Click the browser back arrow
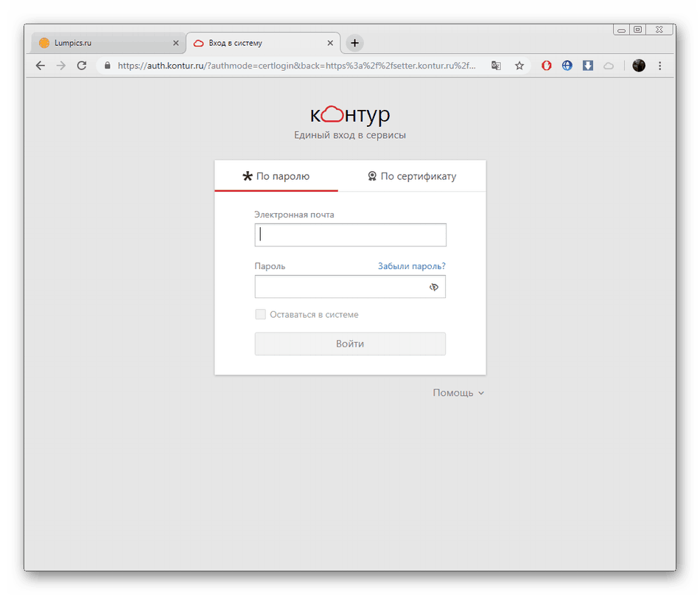Image resolution: width=700 pixels, height=595 pixels. click(41, 66)
